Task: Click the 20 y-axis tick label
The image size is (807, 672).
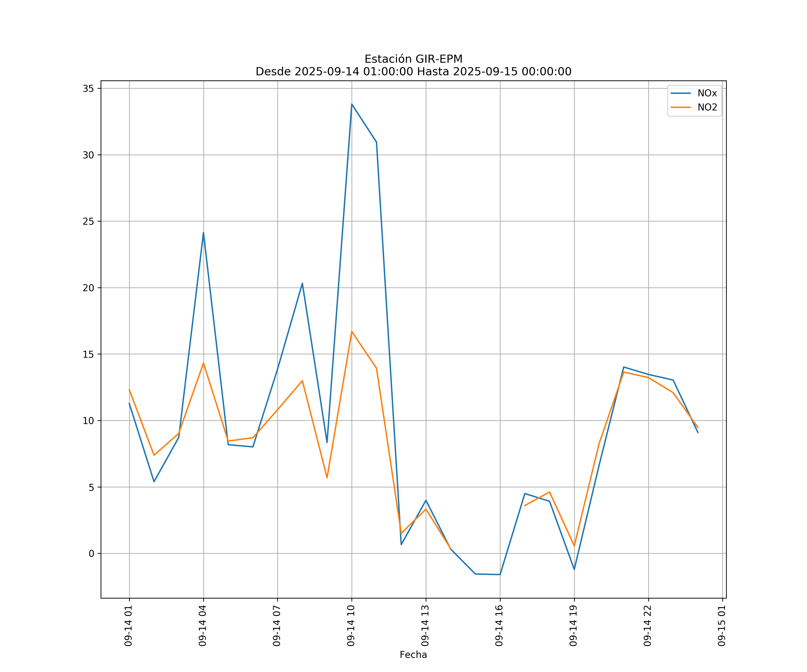Action: [x=88, y=288]
